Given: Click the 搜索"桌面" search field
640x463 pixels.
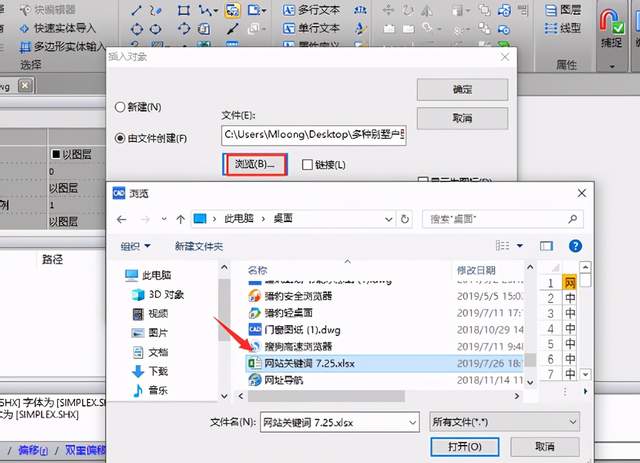Looking at the screenshot, I should click(x=502, y=219).
